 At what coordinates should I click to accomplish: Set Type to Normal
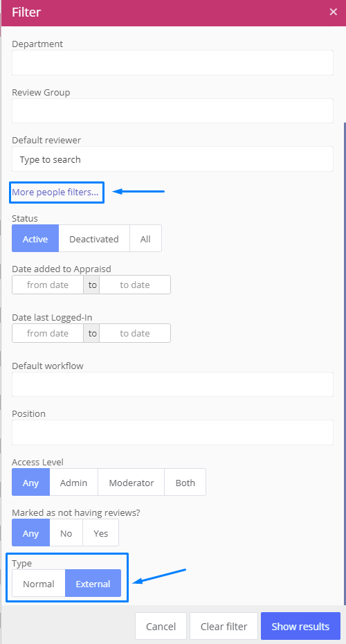(x=39, y=583)
